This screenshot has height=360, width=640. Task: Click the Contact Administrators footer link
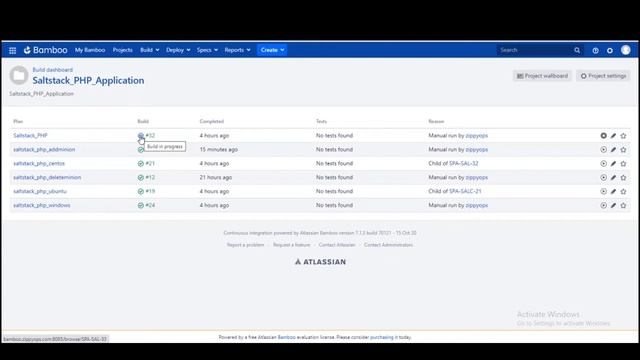[388, 245]
